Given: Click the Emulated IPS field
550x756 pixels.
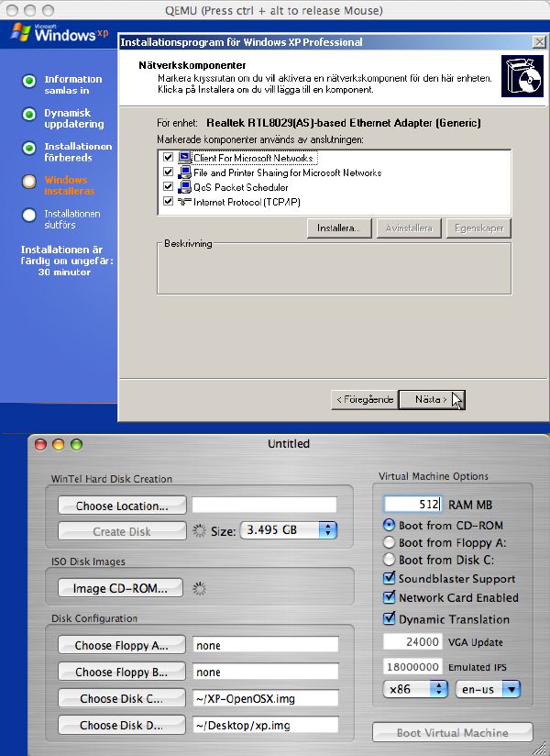Looking at the screenshot, I should (x=412, y=667).
